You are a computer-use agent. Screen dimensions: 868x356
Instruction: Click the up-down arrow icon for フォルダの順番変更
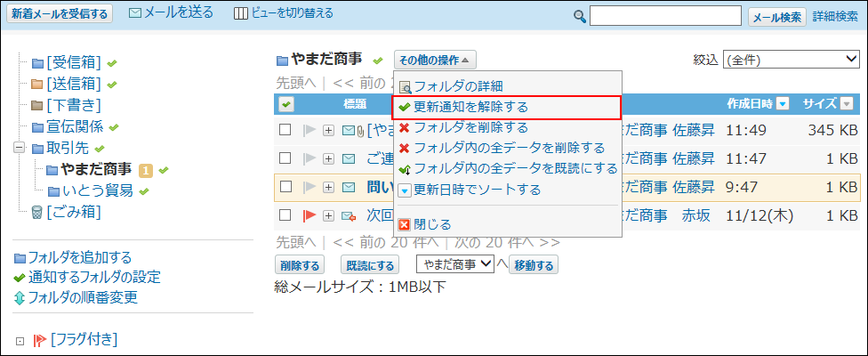click(20, 298)
